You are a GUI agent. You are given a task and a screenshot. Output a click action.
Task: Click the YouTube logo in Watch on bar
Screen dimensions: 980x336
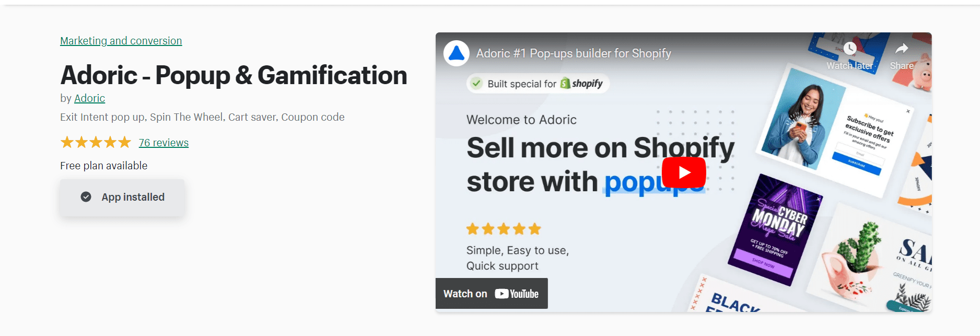[x=517, y=294]
